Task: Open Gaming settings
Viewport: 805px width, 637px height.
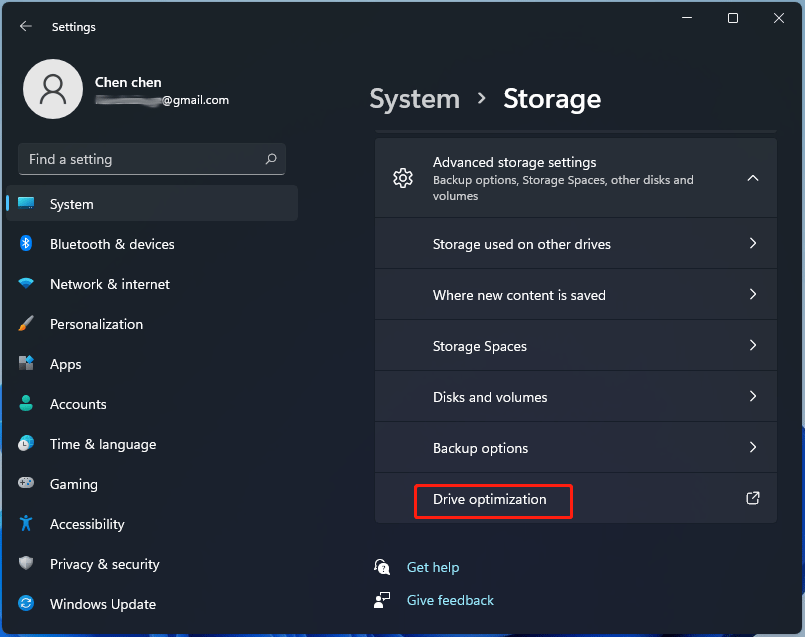Action: pos(152,484)
